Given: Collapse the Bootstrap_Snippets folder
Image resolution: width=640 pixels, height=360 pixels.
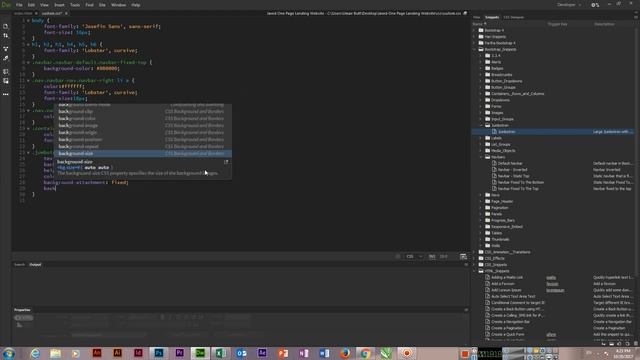Looking at the screenshot, I should coord(475,49).
